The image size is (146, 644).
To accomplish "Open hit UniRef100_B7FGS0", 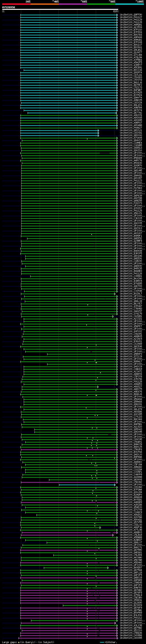I will point(131,30).
